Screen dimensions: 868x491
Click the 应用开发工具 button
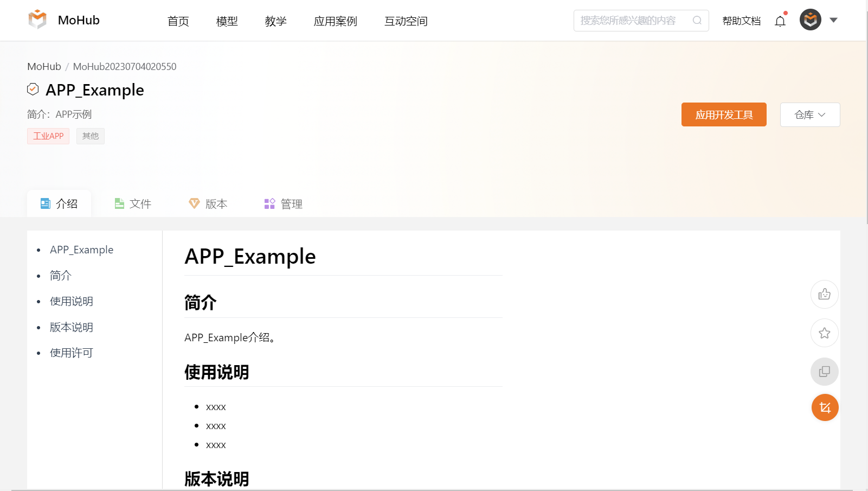click(x=724, y=114)
